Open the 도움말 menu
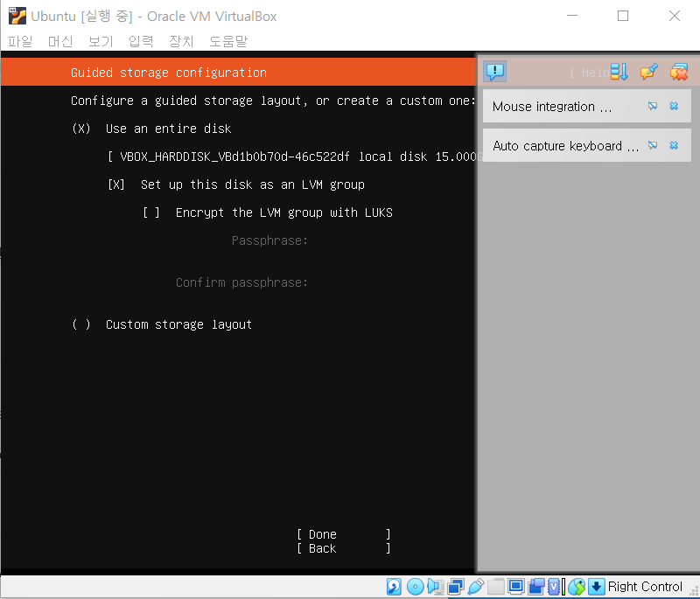Screen dimensions: 700x599 pyautogui.click(x=228, y=41)
